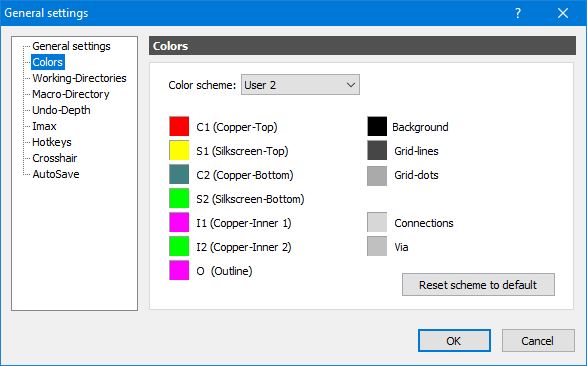587x366 pixels.
Task: Change the Background black swatch
Action: pyautogui.click(x=377, y=126)
